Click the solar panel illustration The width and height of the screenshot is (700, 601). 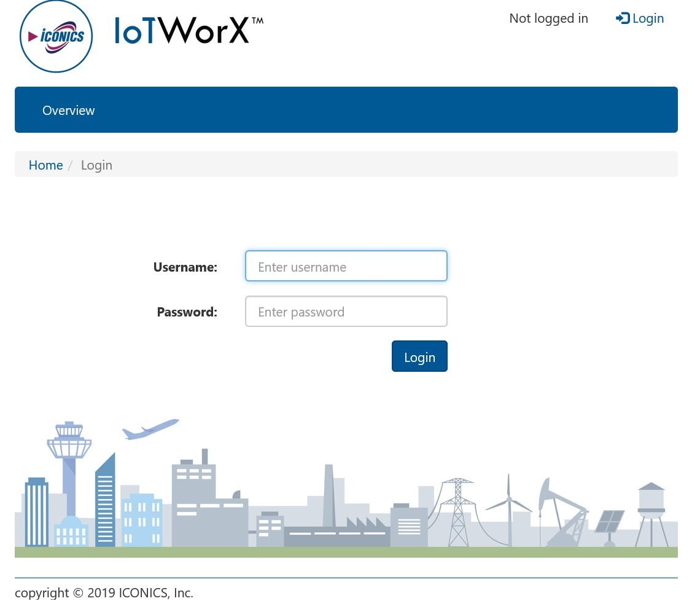pyautogui.click(x=609, y=522)
